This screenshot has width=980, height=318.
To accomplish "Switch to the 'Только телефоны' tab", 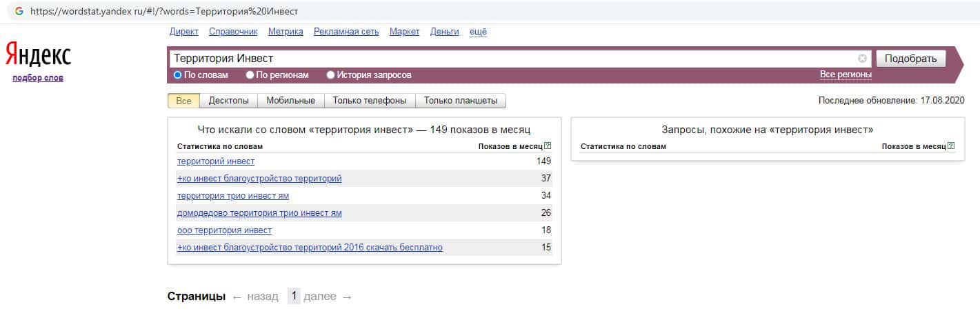I will click(369, 101).
